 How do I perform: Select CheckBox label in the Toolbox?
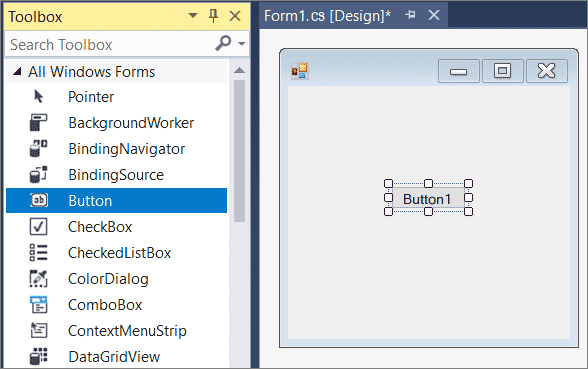pos(100,227)
